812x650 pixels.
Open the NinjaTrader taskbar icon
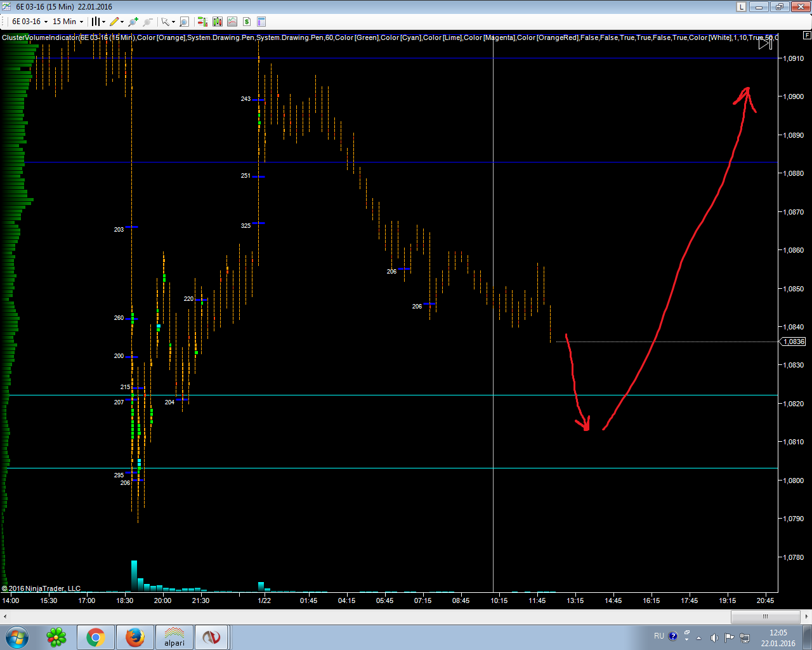(211, 637)
